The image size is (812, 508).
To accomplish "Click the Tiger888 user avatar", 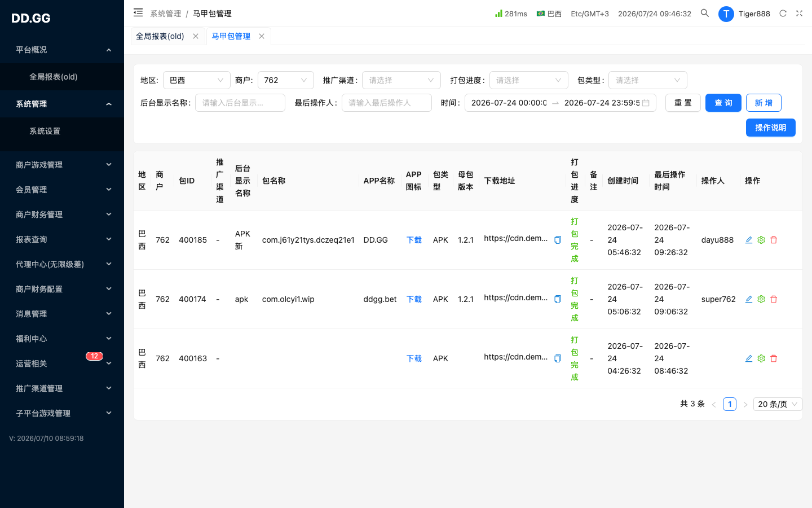I will click(726, 14).
